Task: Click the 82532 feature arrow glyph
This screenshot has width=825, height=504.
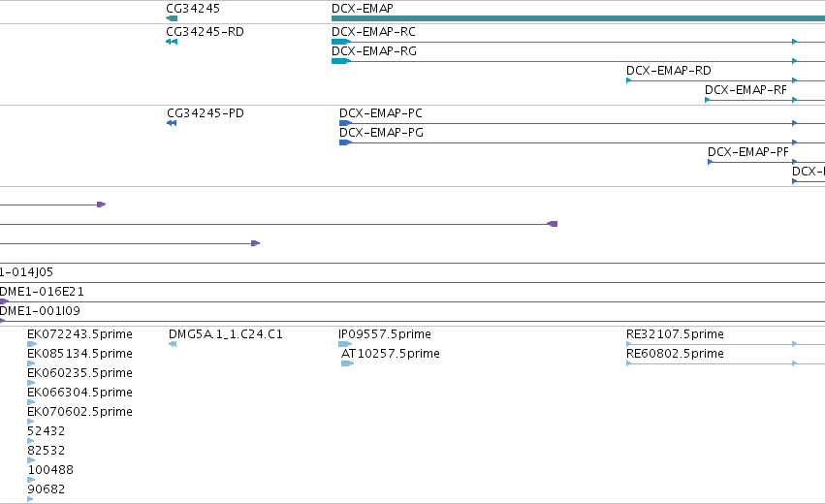Action: pos(31,460)
